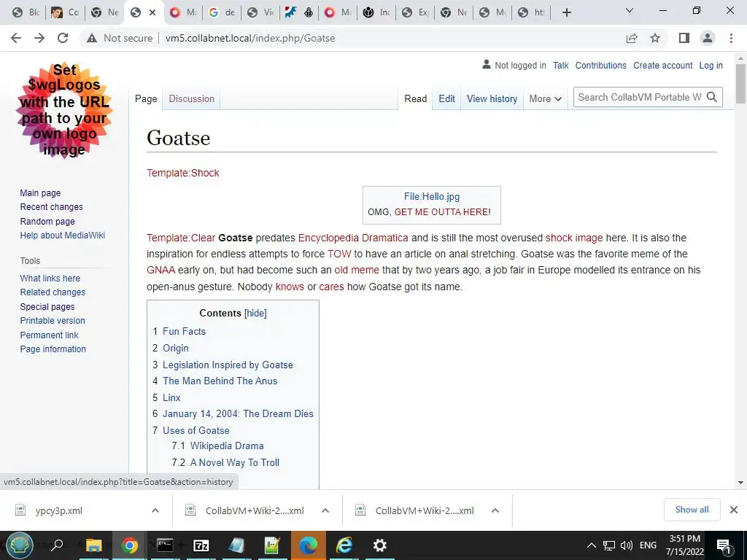Screen dimensions: 747x560
Task: Jump to Fun Facts section
Action: click(x=184, y=332)
